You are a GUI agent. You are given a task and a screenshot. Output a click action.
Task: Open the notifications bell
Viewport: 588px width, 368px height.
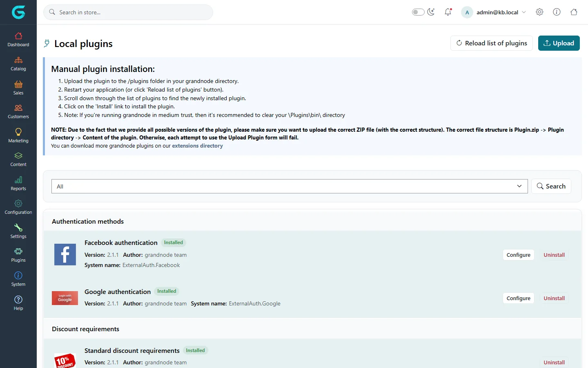[x=448, y=12]
